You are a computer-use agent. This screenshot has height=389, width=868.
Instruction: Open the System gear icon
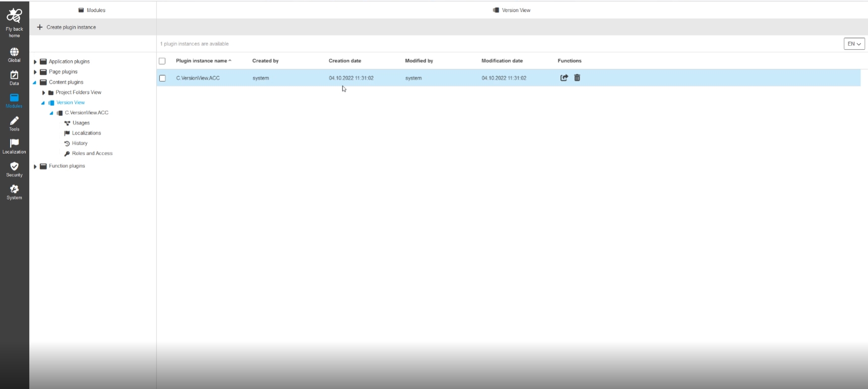point(14,189)
